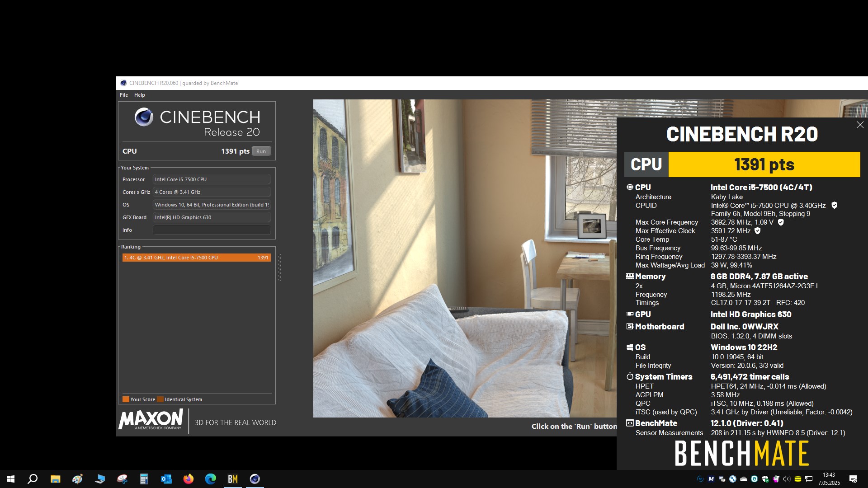The image size is (868, 488).
Task: Click the Memory module icon in BenchMate panel
Action: (630, 276)
